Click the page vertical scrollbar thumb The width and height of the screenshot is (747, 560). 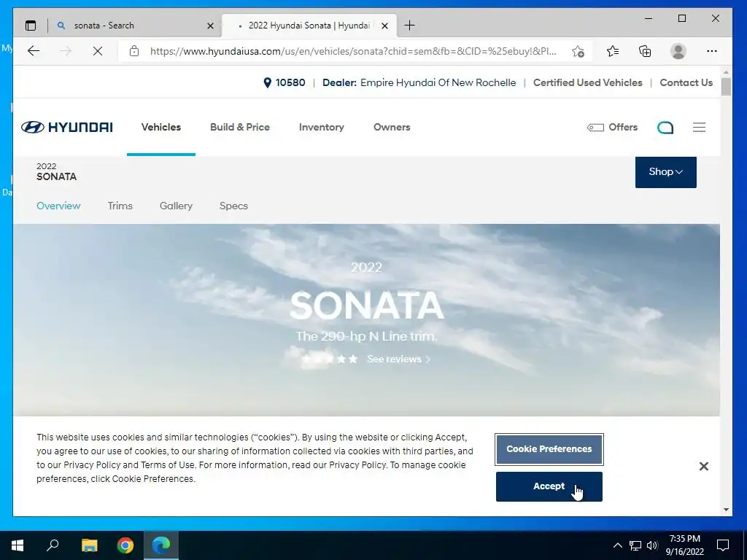pos(726,87)
